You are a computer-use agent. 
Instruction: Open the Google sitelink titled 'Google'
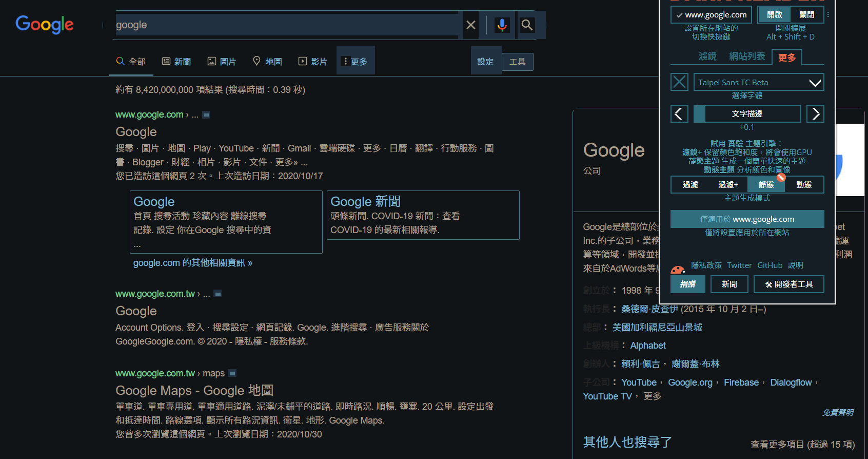click(154, 201)
